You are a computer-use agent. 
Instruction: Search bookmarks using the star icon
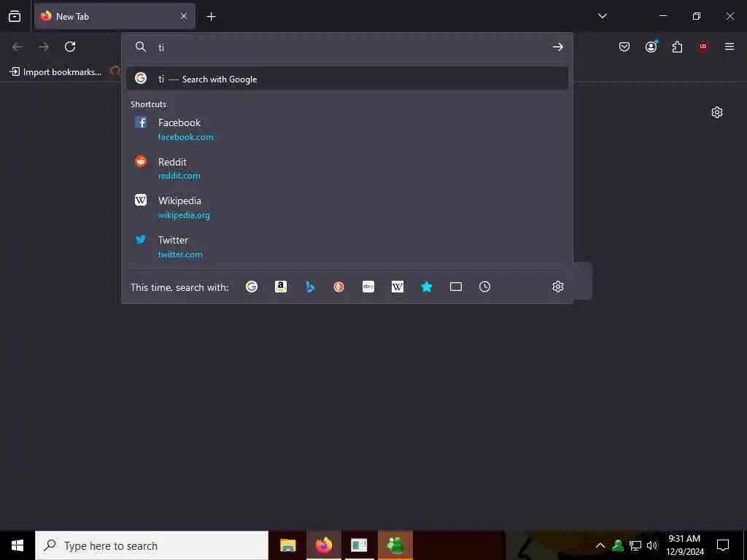426,287
